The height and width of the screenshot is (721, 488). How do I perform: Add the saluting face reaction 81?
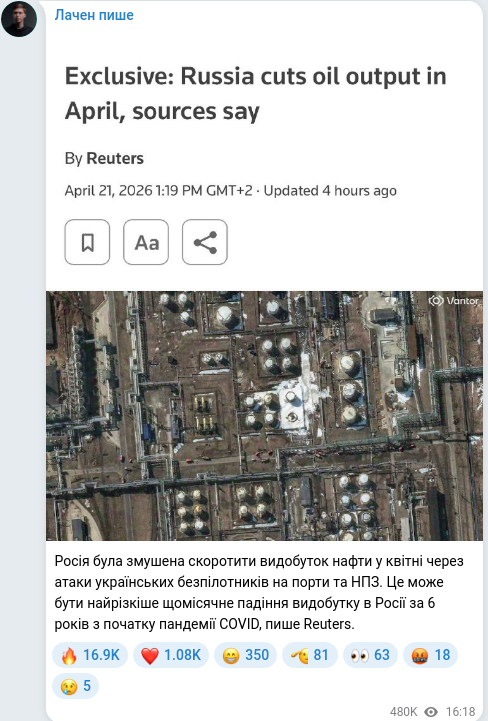pos(310,655)
